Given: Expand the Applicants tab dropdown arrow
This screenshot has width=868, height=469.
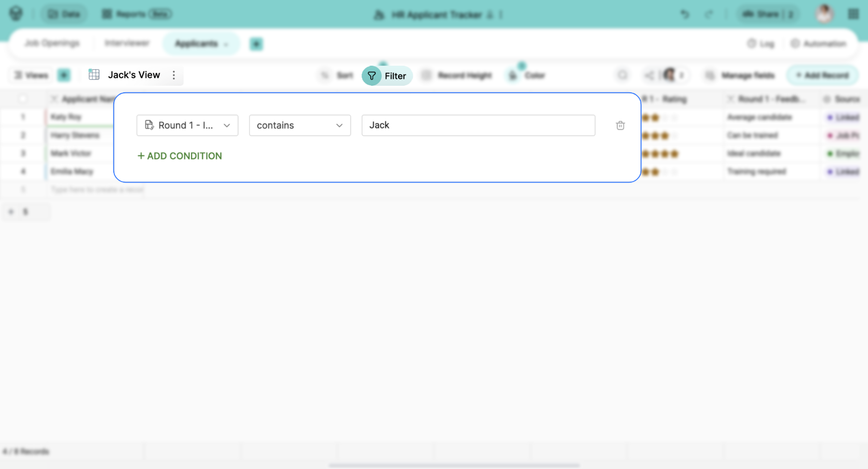Looking at the screenshot, I should pos(226,44).
